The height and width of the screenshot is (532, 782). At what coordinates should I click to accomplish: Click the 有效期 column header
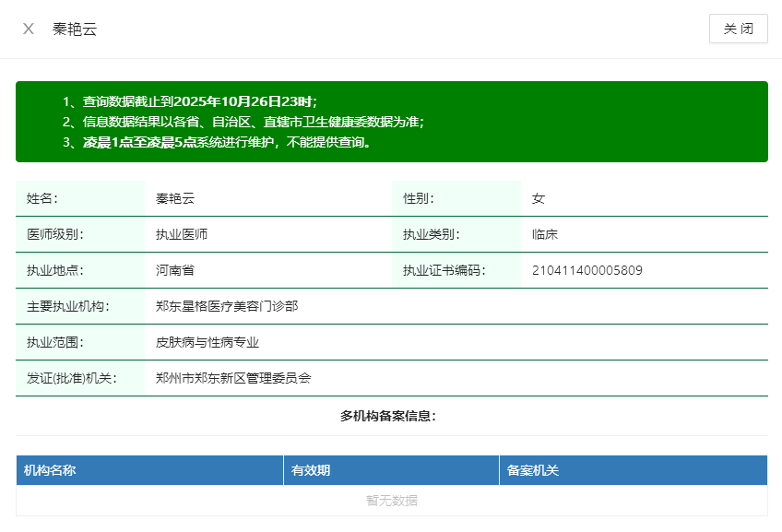311,470
